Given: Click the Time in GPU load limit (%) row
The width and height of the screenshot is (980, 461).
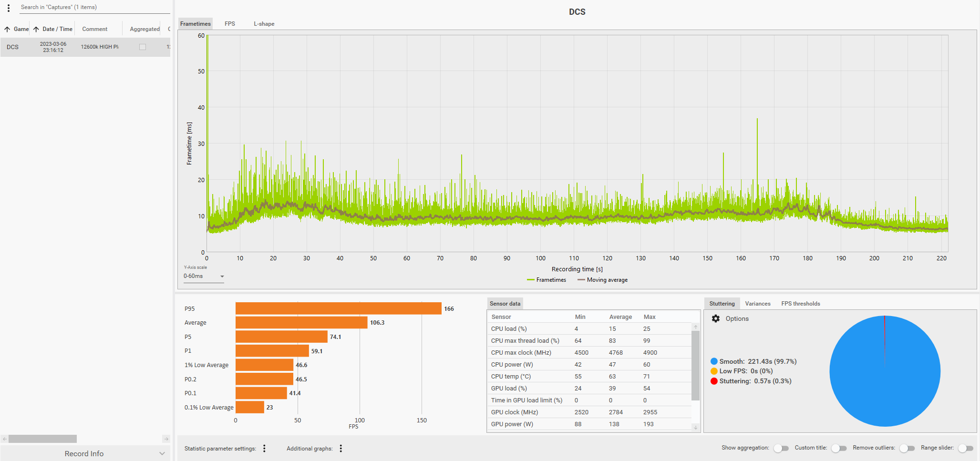Looking at the screenshot, I should 590,400.
